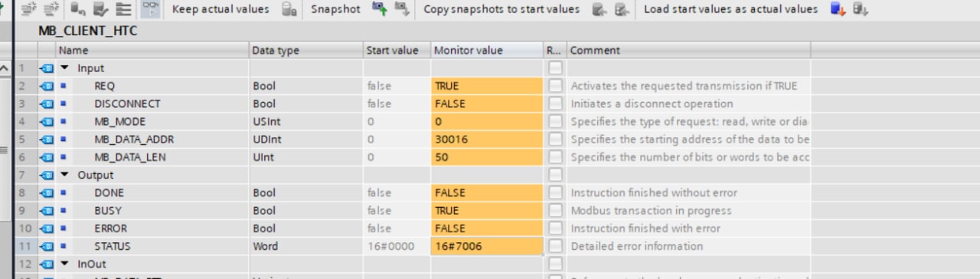Click the Monitor value column header
This screenshot has width=980, height=279.
pyautogui.click(x=487, y=51)
